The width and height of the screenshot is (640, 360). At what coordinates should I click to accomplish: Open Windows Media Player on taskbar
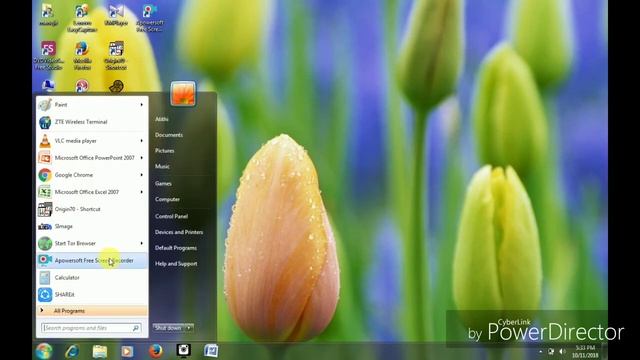click(127, 351)
